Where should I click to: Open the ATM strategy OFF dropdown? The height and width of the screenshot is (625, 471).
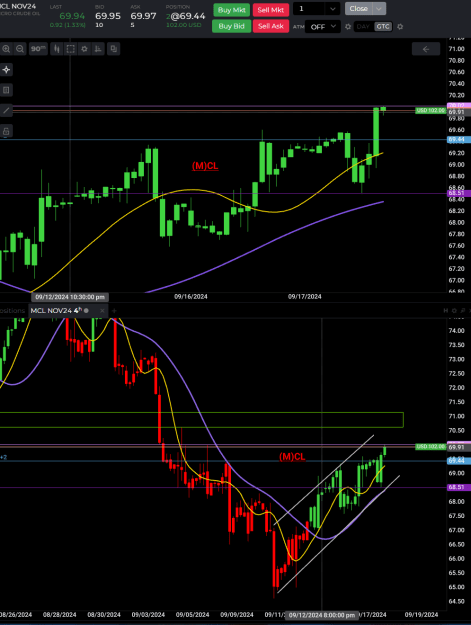tap(322, 27)
